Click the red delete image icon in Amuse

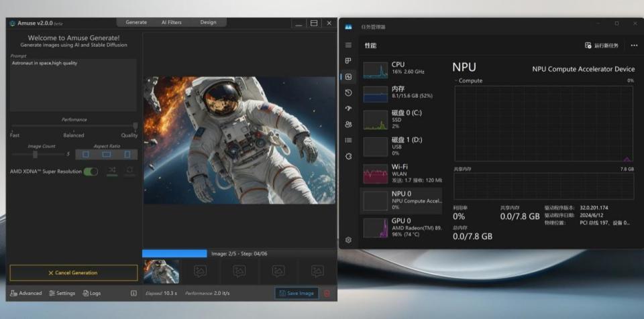(327, 293)
